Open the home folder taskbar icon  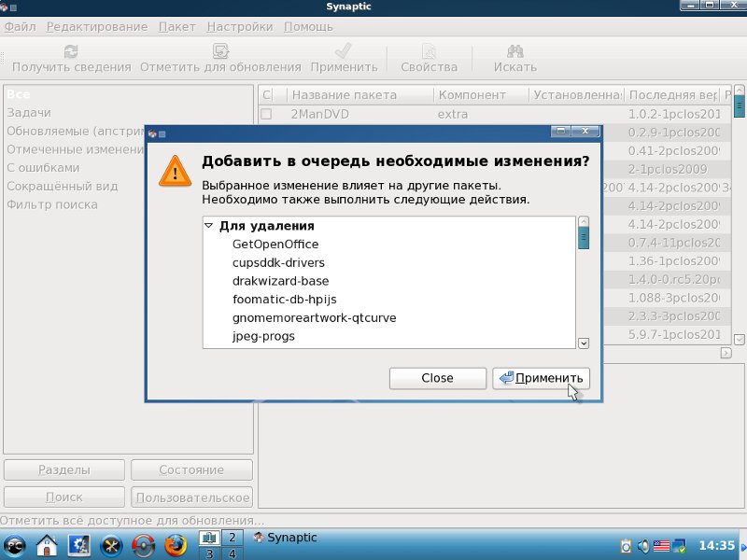(x=48, y=544)
